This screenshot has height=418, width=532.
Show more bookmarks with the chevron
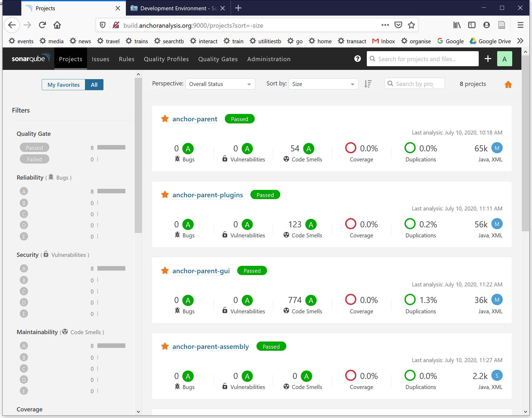coord(520,41)
